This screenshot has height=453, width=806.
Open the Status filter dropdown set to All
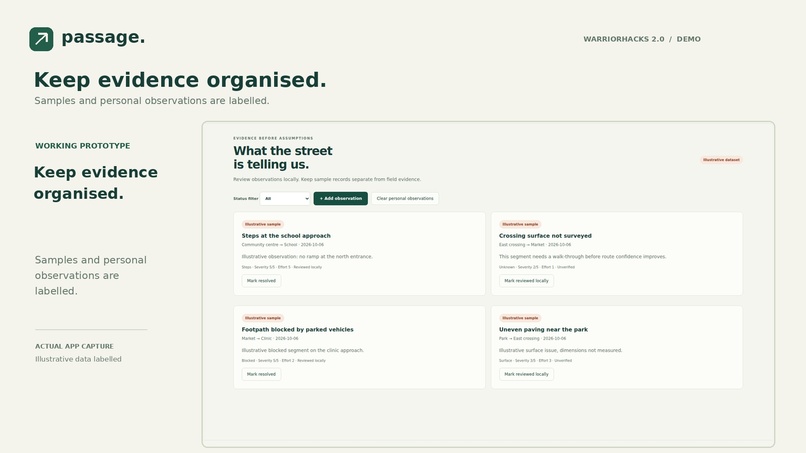click(x=285, y=198)
